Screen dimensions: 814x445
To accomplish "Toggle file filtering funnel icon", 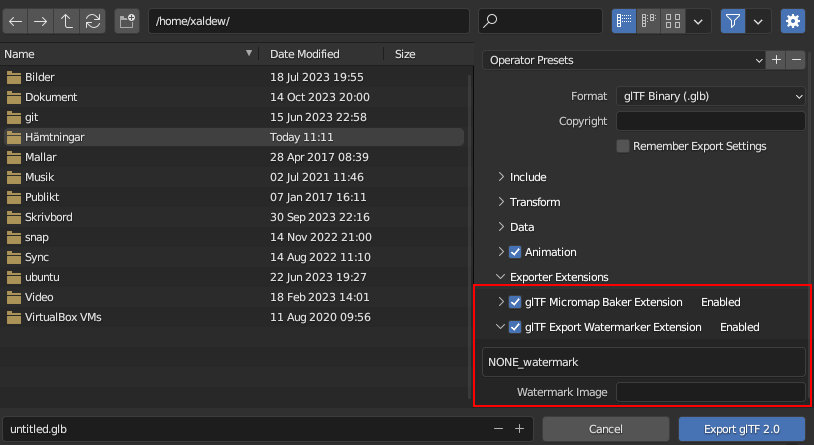I will point(732,21).
